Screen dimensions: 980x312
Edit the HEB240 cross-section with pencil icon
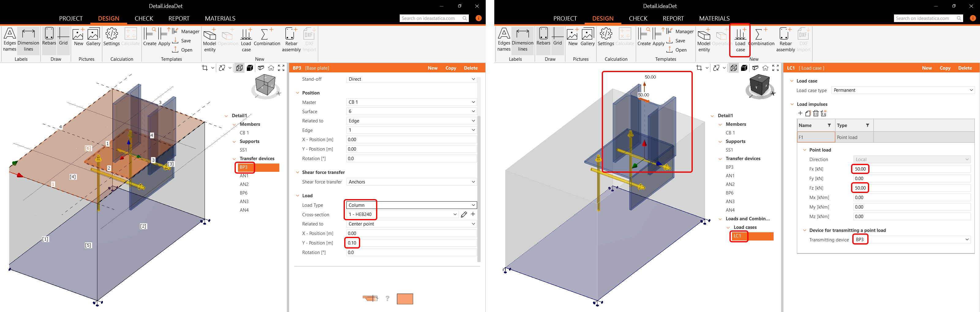(464, 214)
